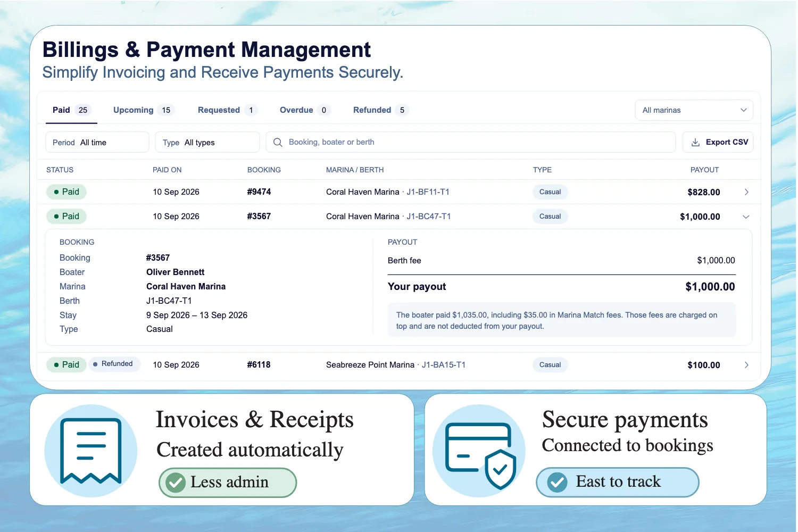This screenshot has height=532, width=798.
Task: Click the Paid status badge for #9474
Action: [x=66, y=192]
